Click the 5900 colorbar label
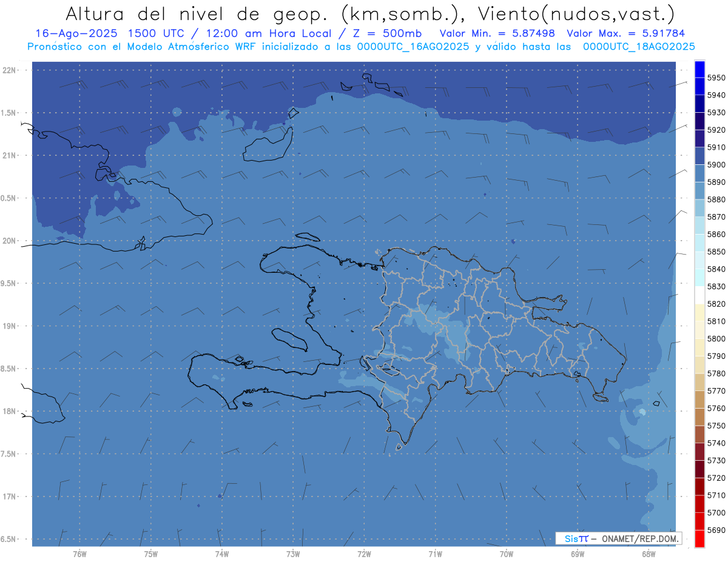The height and width of the screenshot is (562, 728). (x=716, y=164)
